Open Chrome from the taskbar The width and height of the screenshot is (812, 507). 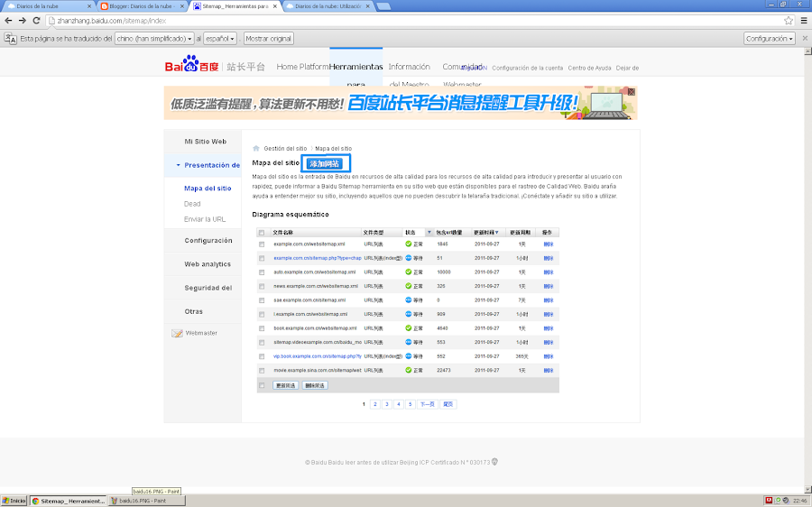(x=69, y=501)
